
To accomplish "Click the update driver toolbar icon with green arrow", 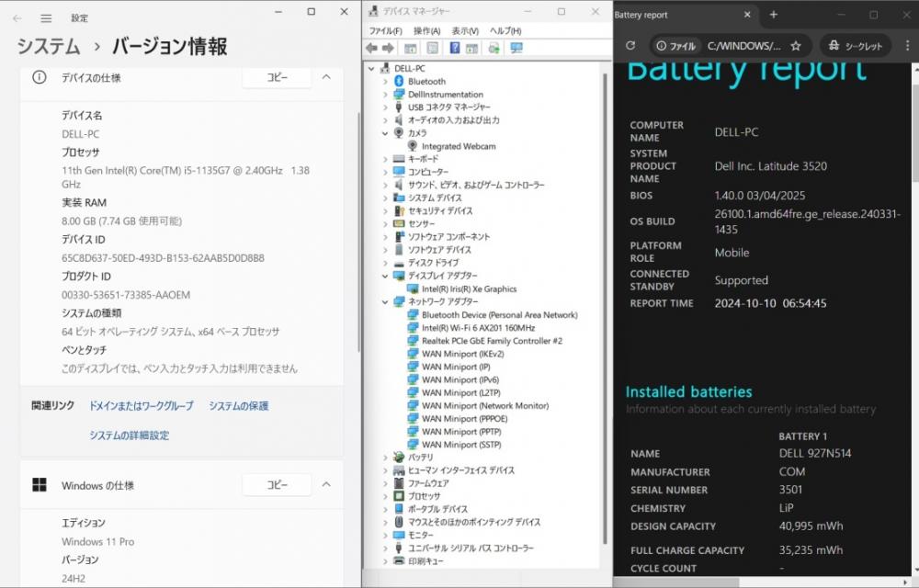I will pyautogui.click(x=494, y=48).
